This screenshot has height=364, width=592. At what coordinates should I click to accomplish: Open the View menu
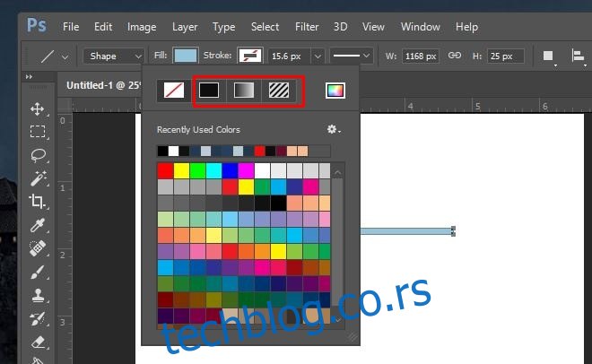pyautogui.click(x=373, y=27)
